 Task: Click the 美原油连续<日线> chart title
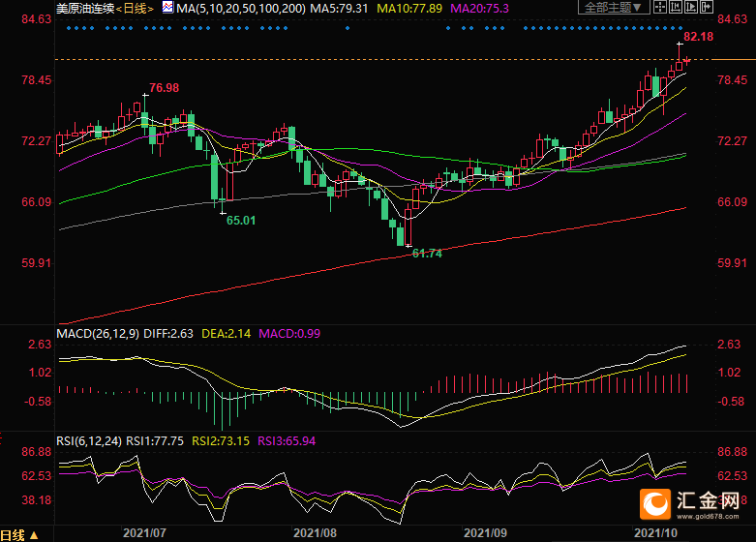coord(105,8)
